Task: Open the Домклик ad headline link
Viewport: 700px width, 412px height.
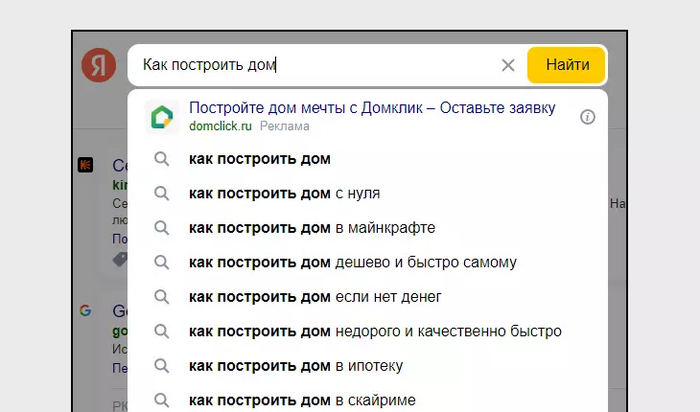Action: pyautogui.click(x=372, y=108)
